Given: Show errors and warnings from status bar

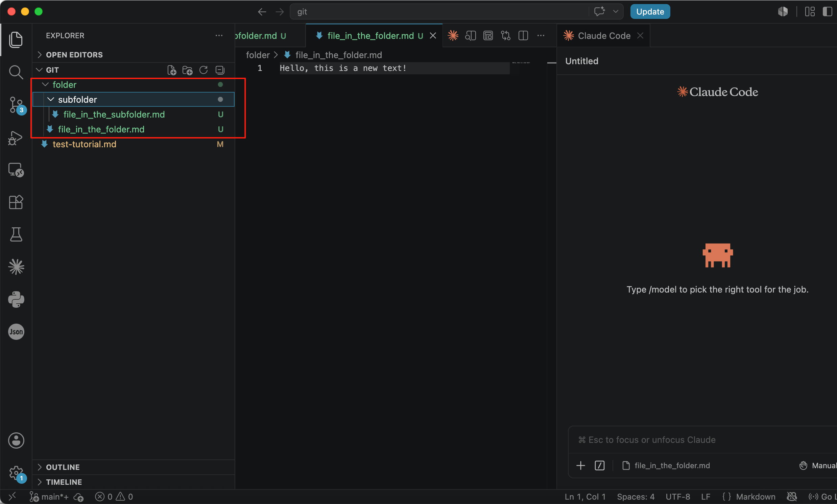Looking at the screenshot, I should tap(114, 497).
